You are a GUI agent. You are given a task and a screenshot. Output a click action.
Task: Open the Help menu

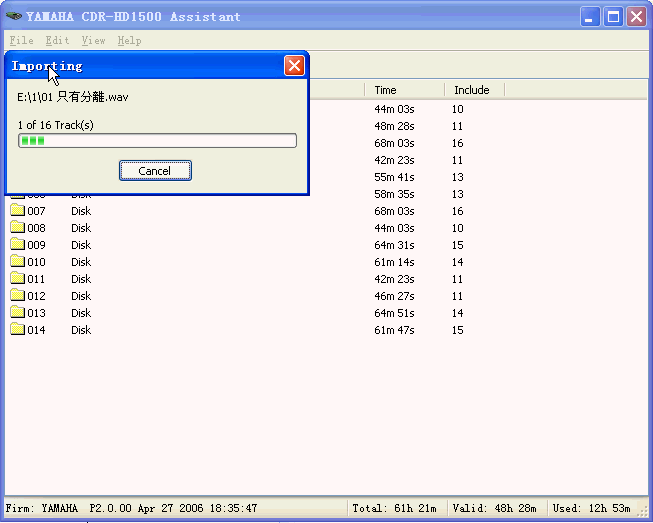130,40
